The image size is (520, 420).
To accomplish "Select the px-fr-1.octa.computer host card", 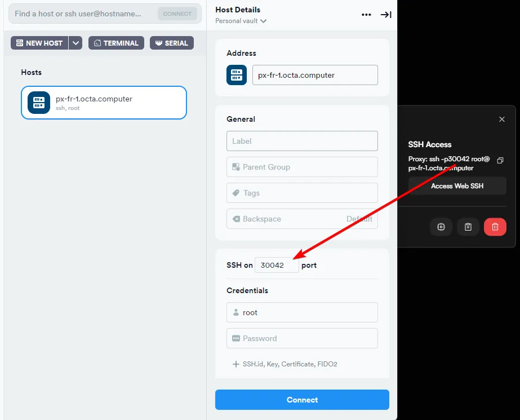I will click(104, 103).
